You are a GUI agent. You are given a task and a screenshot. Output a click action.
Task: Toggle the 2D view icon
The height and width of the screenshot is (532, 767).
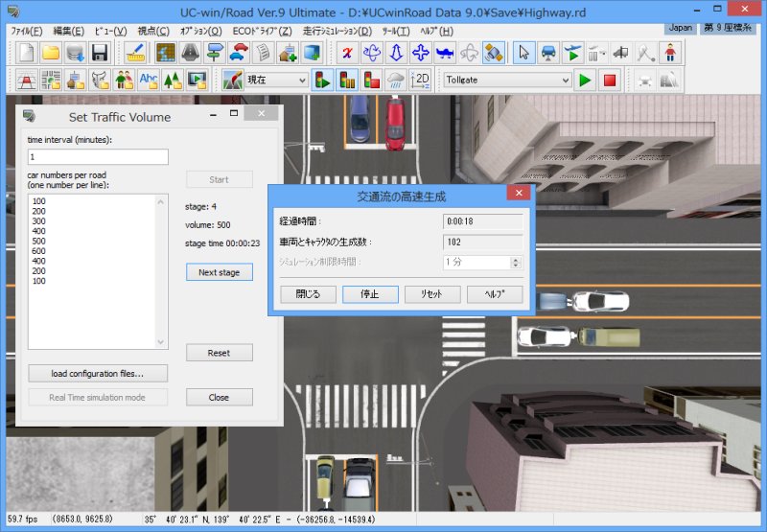click(x=420, y=81)
